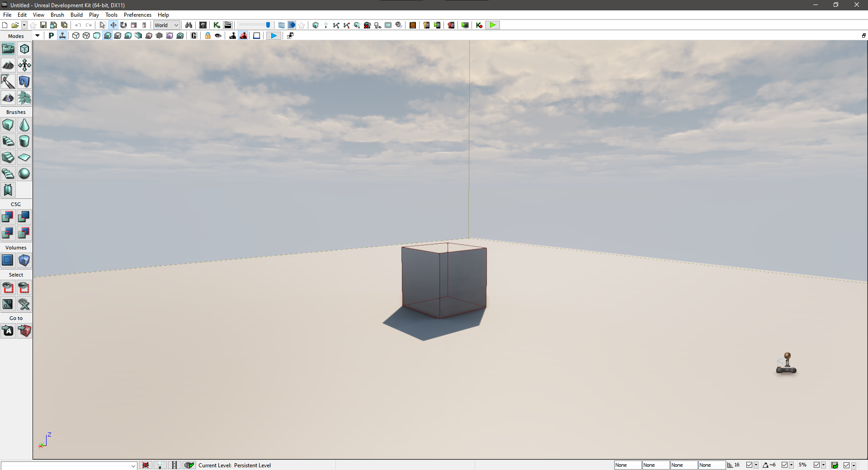Image resolution: width=868 pixels, height=470 pixels.
Task: Open the Build menu
Action: pyautogui.click(x=76, y=15)
